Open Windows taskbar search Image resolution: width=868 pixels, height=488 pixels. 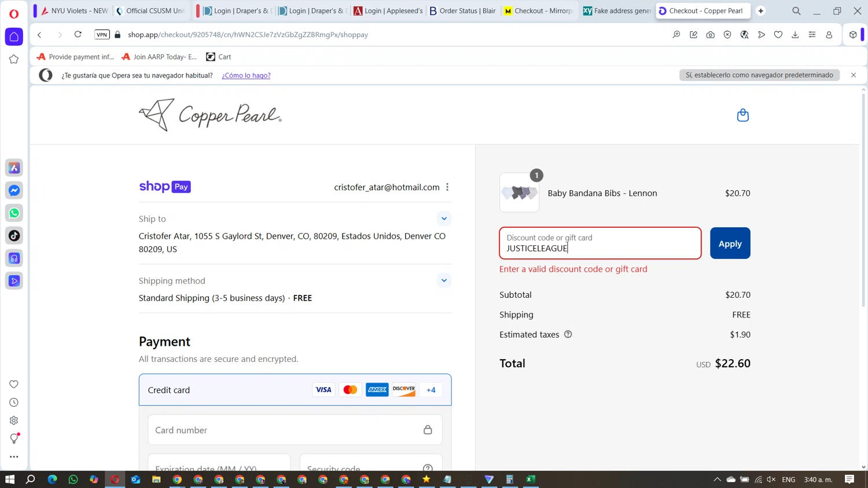coord(31,479)
